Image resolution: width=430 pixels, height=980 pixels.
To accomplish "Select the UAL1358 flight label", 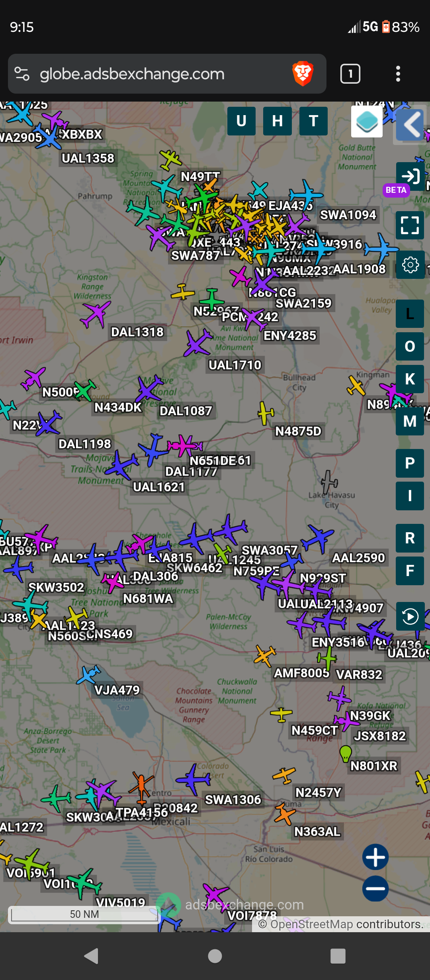I will click(88, 158).
